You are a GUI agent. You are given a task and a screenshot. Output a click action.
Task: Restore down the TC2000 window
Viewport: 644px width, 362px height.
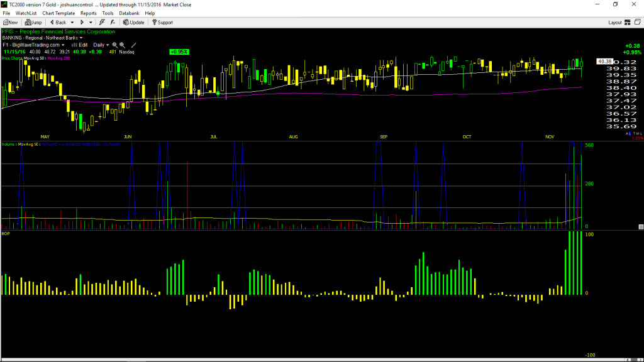pos(615,4)
